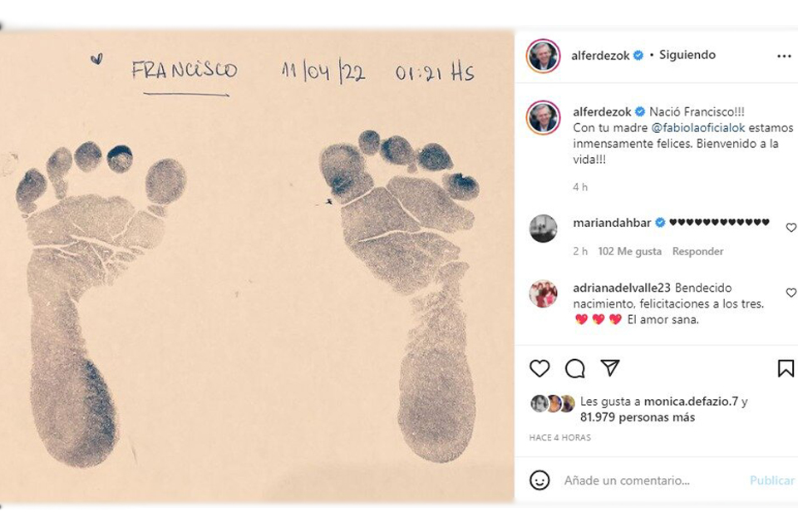Image resolution: width=798 pixels, height=532 pixels.
Task: Click alferdezok profile picture in header
Action: click(x=543, y=56)
